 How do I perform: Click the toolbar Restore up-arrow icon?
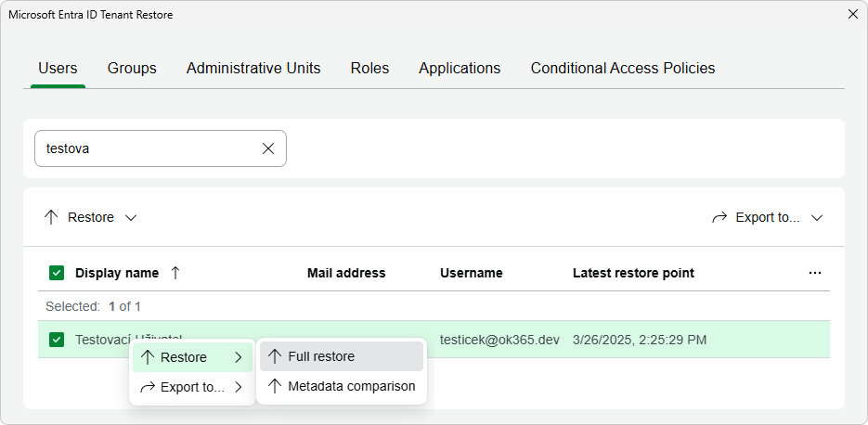[x=51, y=217]
